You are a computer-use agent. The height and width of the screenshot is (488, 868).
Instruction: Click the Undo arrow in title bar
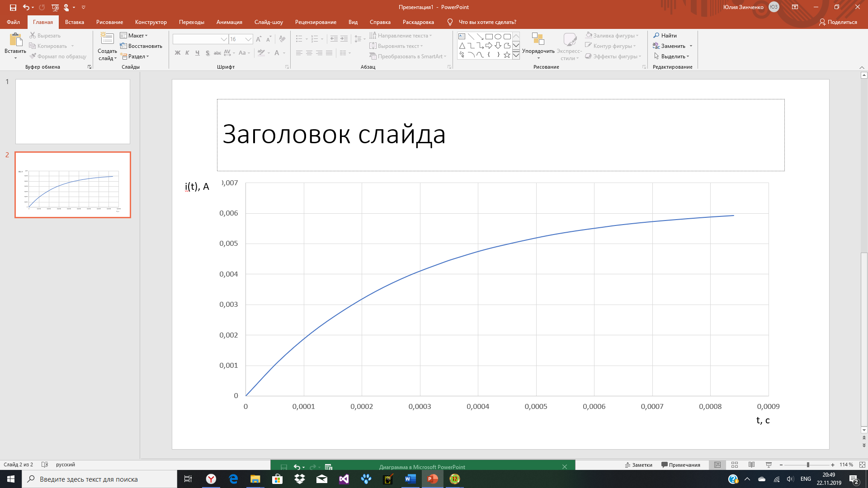point(26,7)
